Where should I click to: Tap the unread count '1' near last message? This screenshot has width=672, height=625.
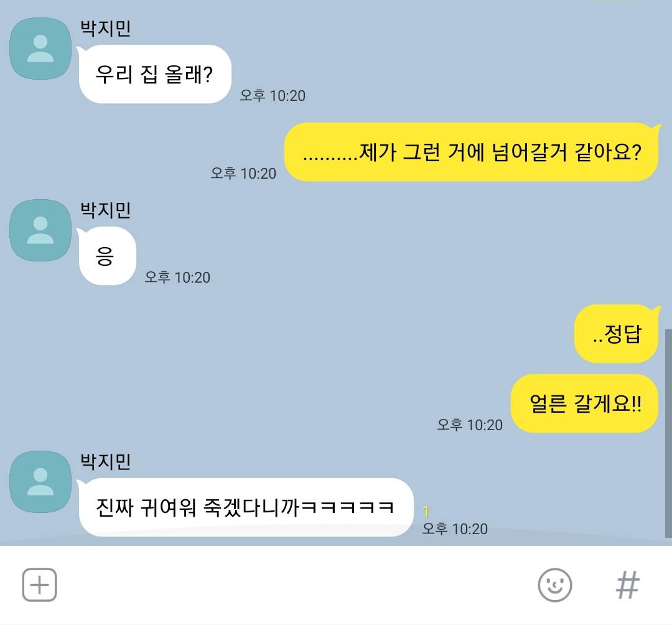[426, 511]
